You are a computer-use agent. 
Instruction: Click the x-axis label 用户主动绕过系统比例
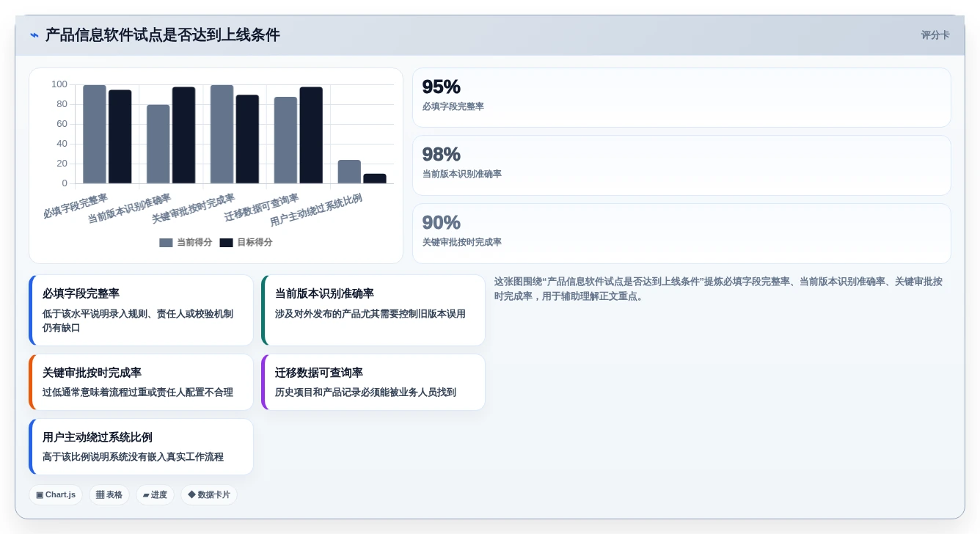316,211
